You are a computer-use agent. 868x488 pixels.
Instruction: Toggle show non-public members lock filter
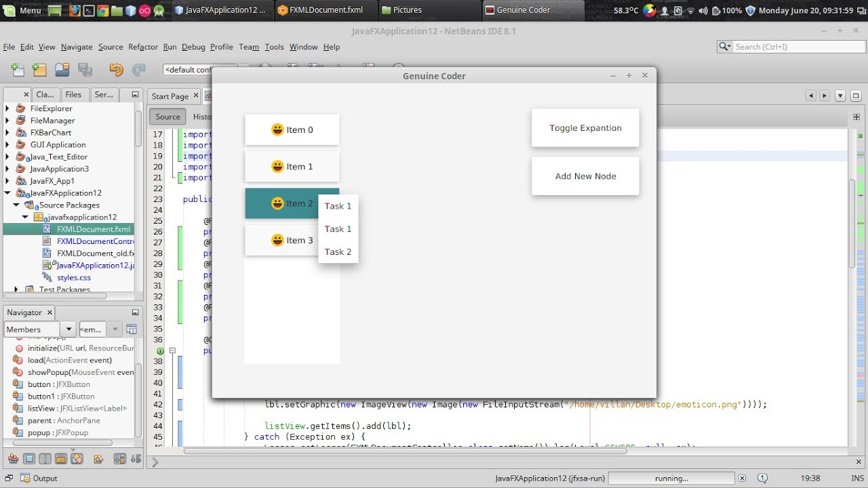[x=60, y=459]
